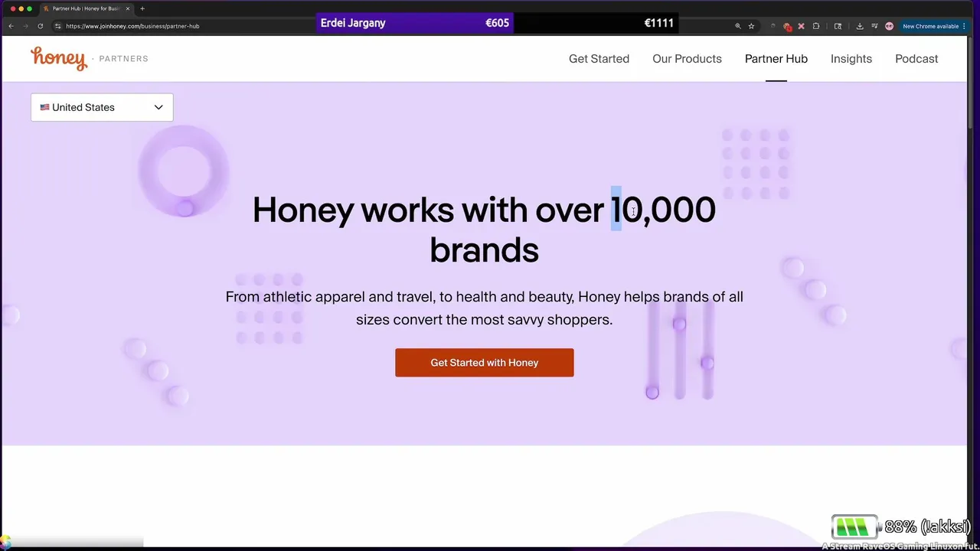Click the gray extension icon left of cookie
980x551 pixels.
point(773,26)
